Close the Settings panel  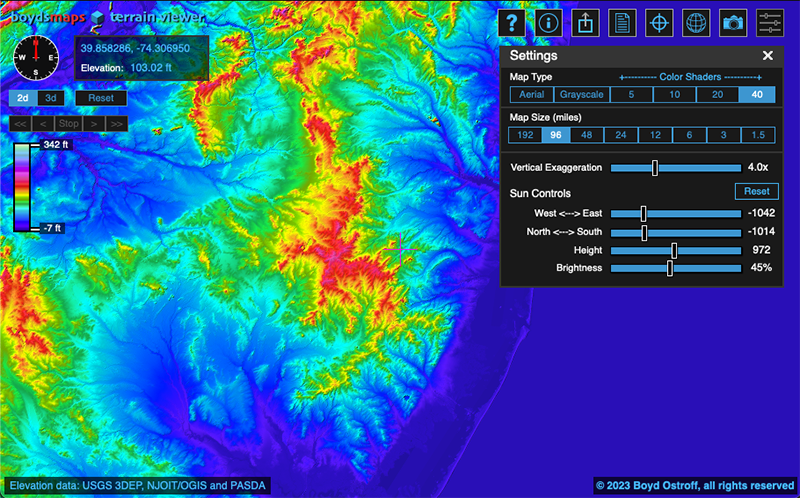(x=768, y=56)
